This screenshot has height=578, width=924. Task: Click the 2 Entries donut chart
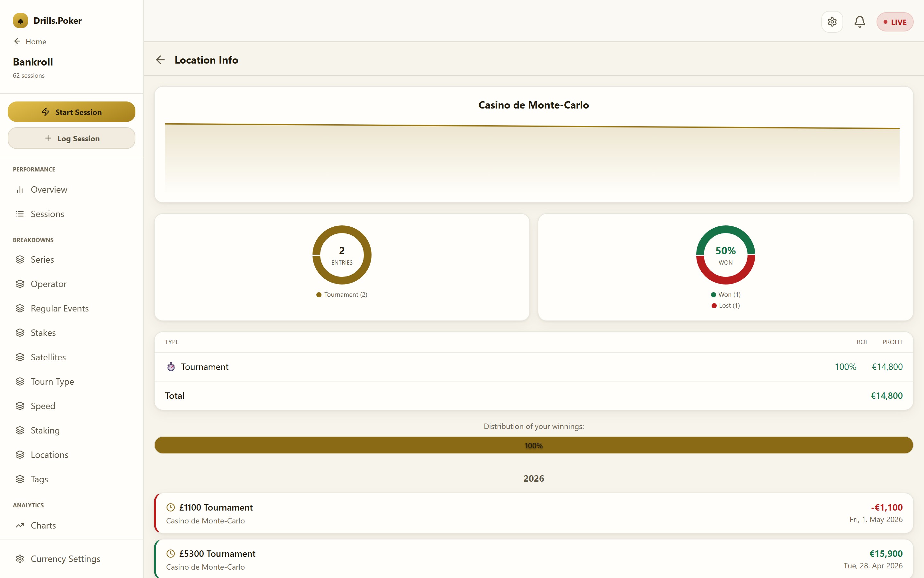[342, 255]
